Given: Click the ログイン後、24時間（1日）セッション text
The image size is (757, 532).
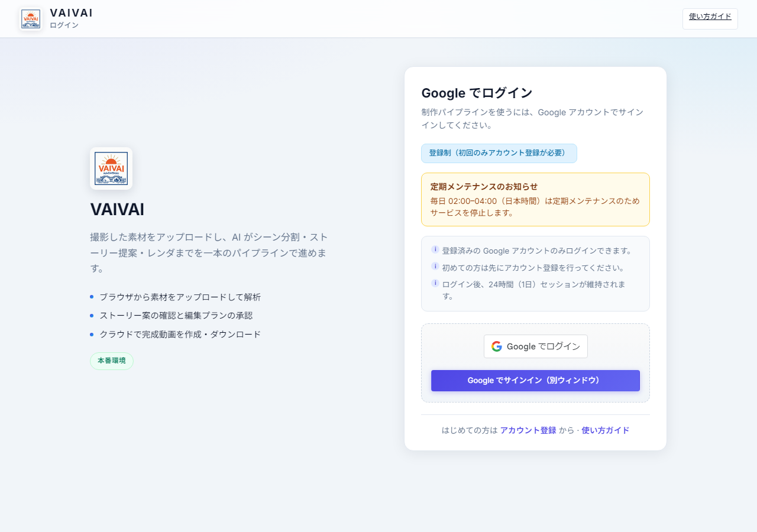Looking at the screenshot, I should 533,290.
